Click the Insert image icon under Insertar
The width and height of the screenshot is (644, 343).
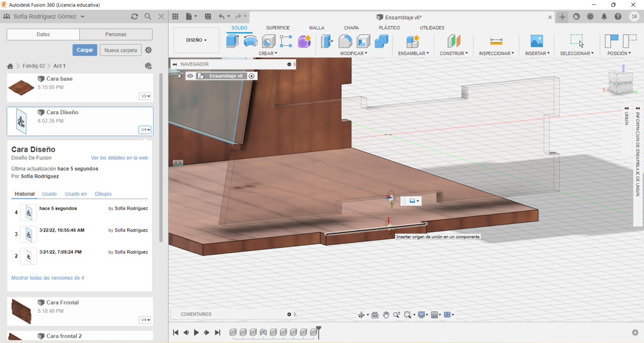(x=537, y=41)
